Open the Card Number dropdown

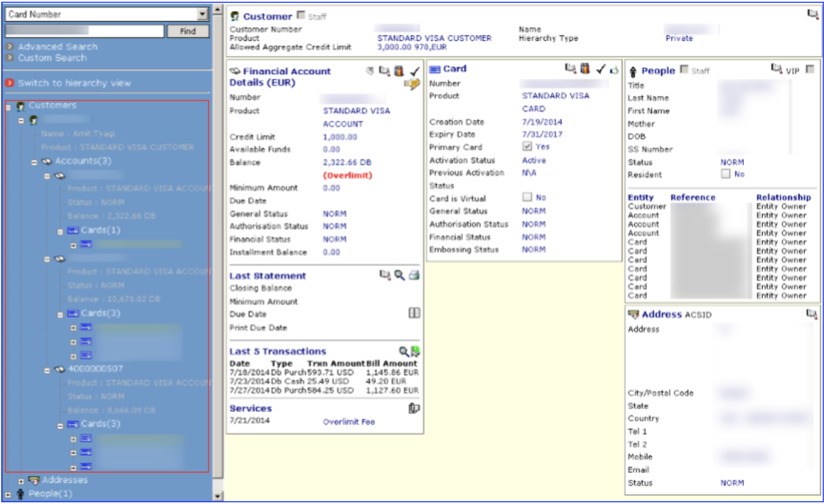[x=202, y=14]
